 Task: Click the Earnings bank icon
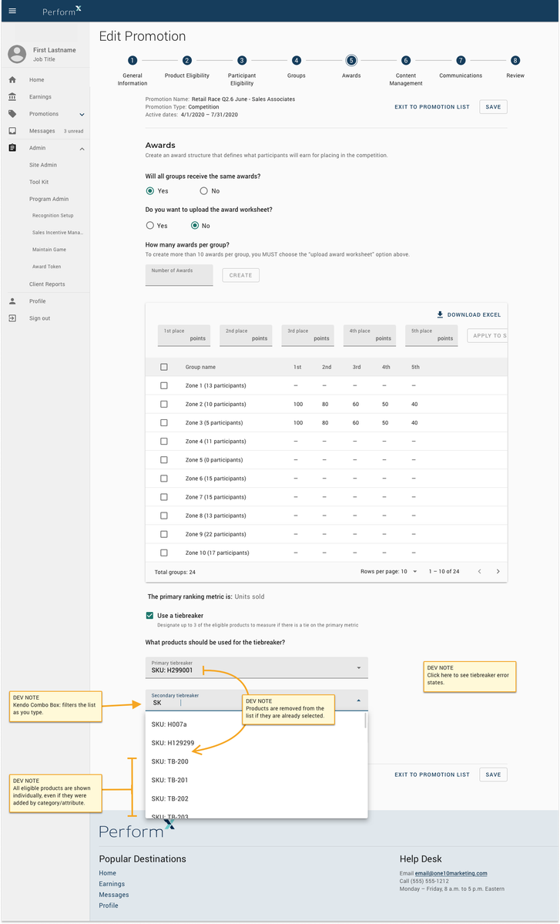[12, 96]
